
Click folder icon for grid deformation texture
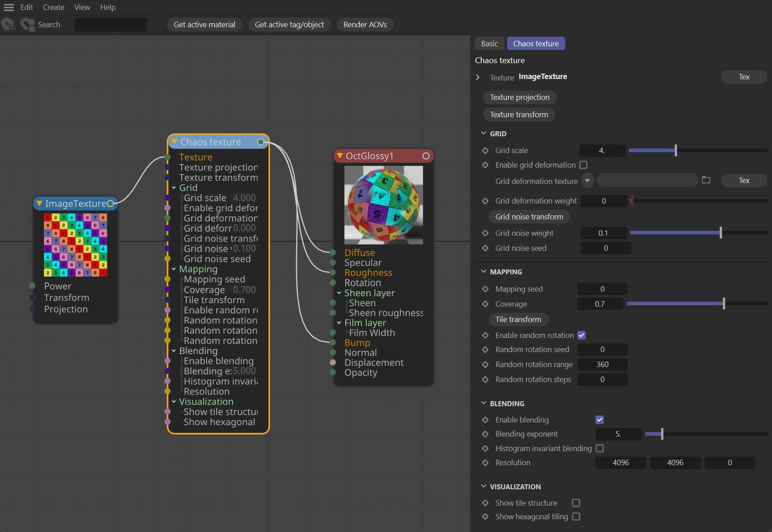click(706, 180)
